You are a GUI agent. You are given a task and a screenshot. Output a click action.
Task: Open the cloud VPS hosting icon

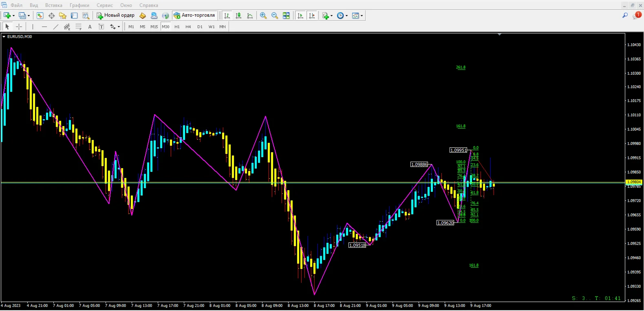pos(154,16)
